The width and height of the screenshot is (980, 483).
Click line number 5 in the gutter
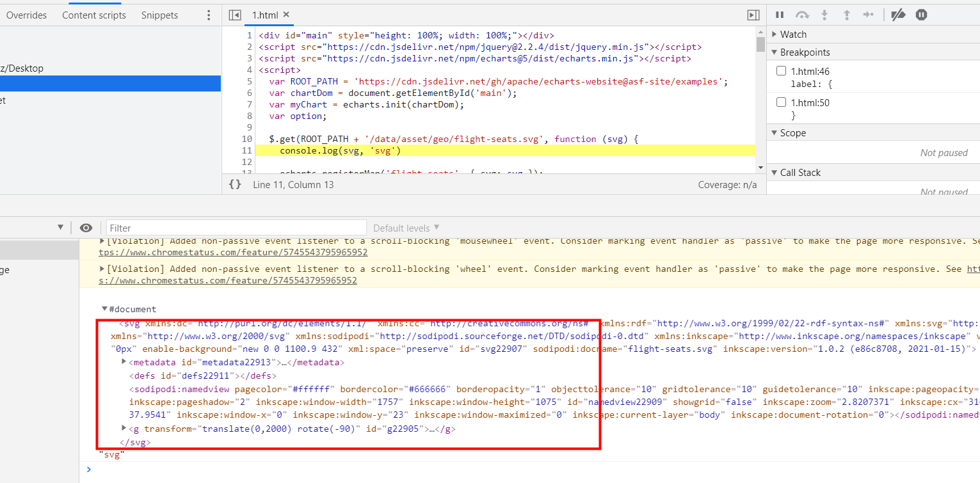[x=250, y=81]
